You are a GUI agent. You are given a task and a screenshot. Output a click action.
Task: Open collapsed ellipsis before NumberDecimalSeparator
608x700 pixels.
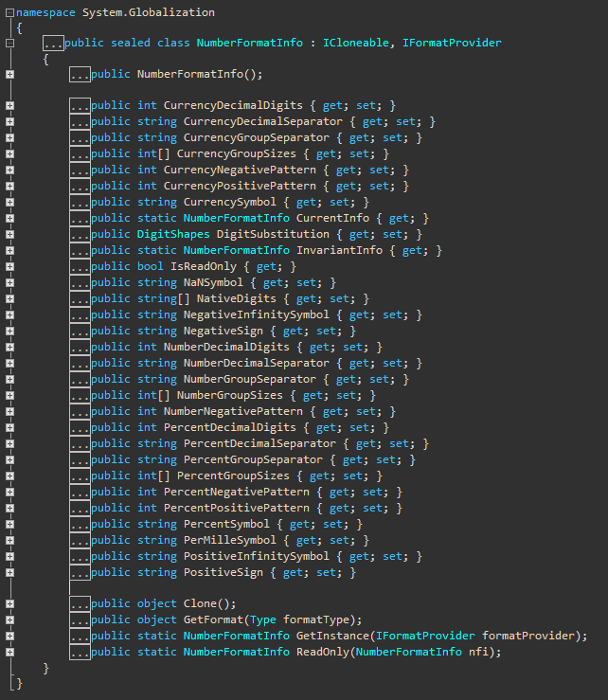click(x=80, y=364)
